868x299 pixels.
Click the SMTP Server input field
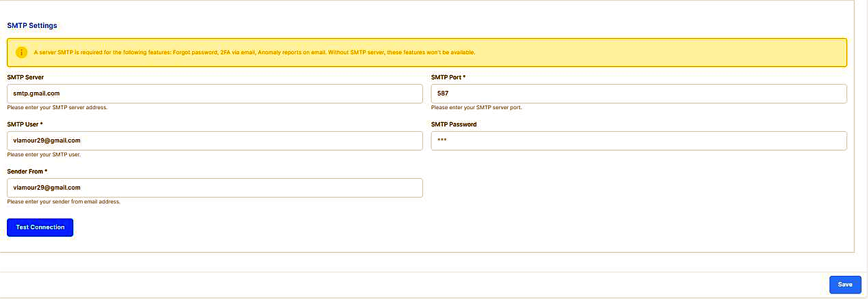click(215, 94)
